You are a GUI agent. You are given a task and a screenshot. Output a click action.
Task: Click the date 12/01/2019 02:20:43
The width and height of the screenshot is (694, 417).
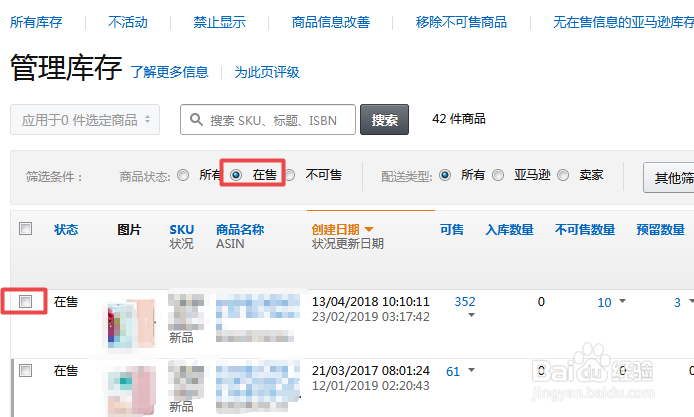(370, 386)
